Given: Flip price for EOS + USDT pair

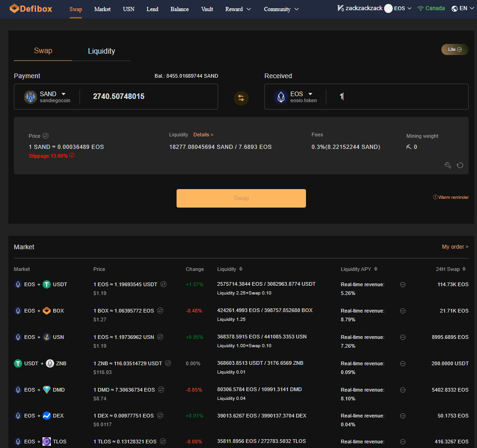Looking at the screenshot, I should click(x=163, y=284).
